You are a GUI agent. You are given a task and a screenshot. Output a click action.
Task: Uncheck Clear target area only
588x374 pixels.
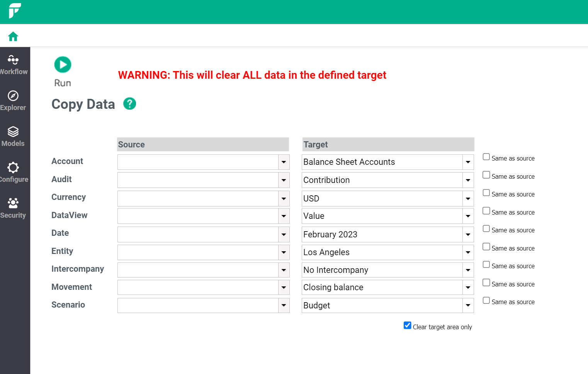coord(408,325)
